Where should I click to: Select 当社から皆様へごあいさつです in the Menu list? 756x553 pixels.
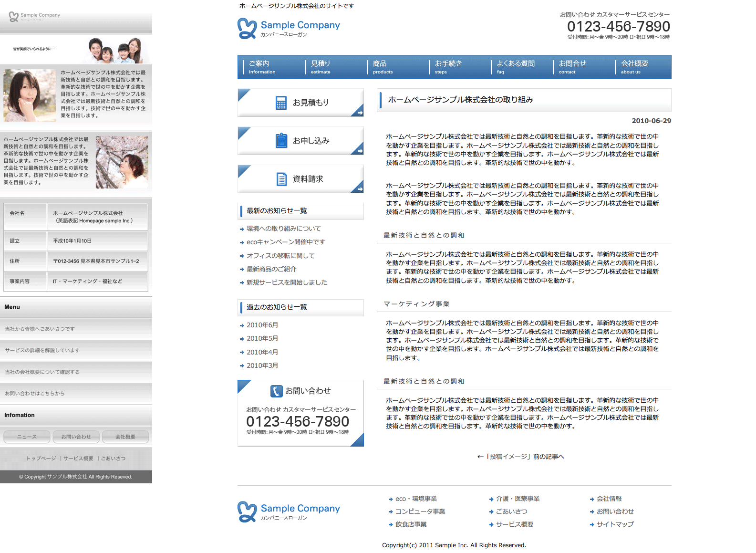point(40,329)
